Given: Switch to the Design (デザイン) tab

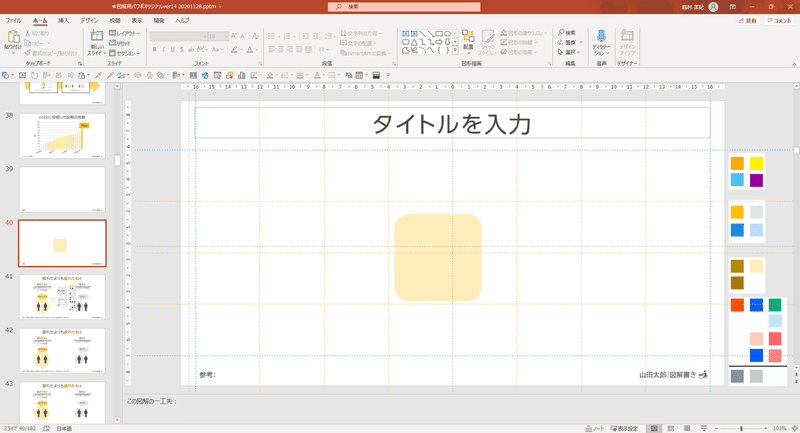Looking at the screenshot, I should (89, 20).
